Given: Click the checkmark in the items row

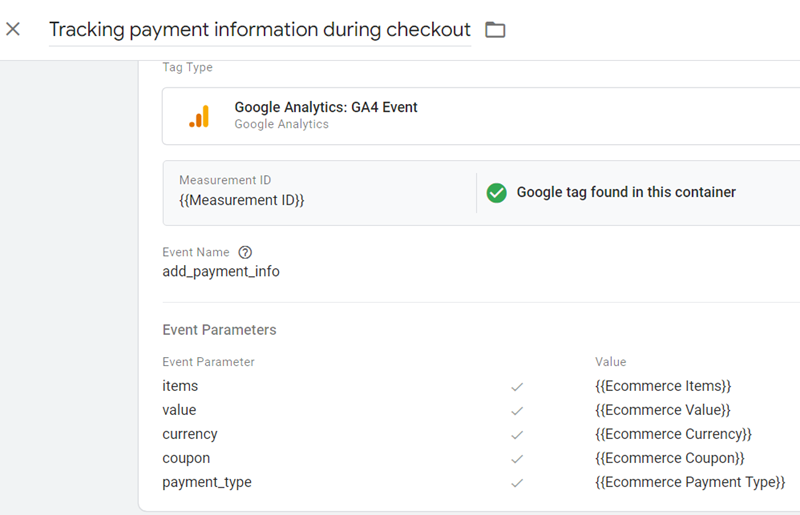Looking at the screenshot, I should coord(517,387).
